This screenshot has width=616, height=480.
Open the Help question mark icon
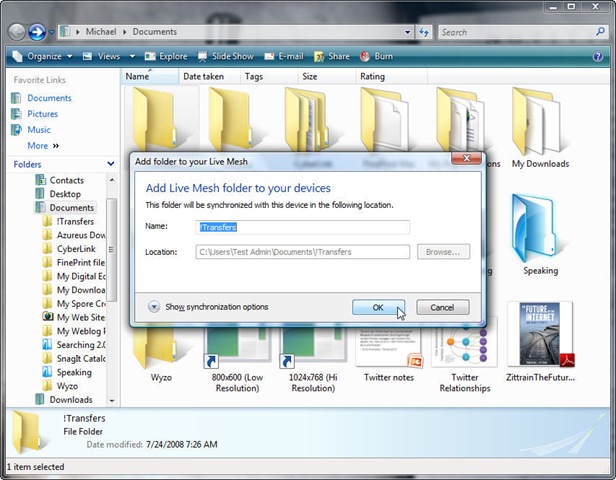(x=598, y=57)
